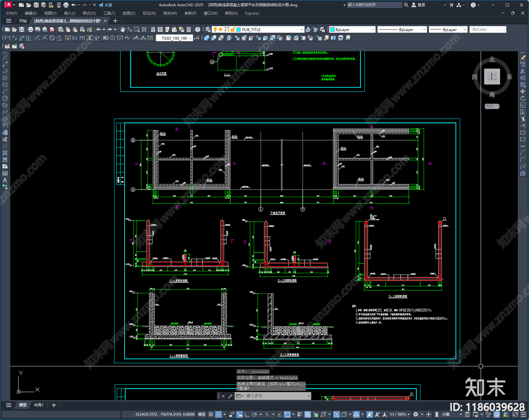Select the Erase tool in right toolbar
Image resolution: width=529 pixels, height=420 pixels.
pyautogui.click(x=523, y=58)
